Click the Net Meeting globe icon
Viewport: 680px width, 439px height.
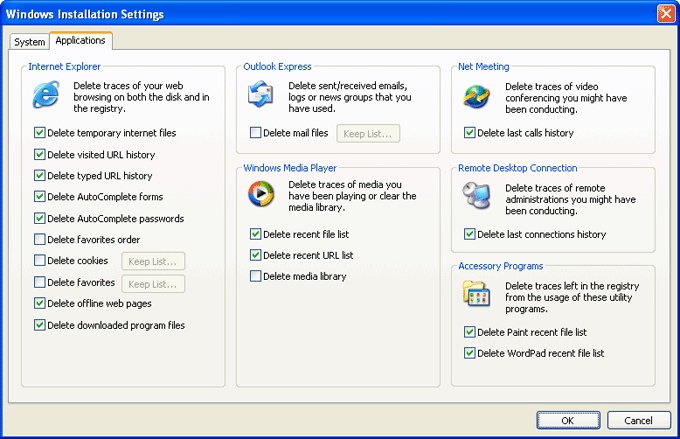click(x=476, y=96)
